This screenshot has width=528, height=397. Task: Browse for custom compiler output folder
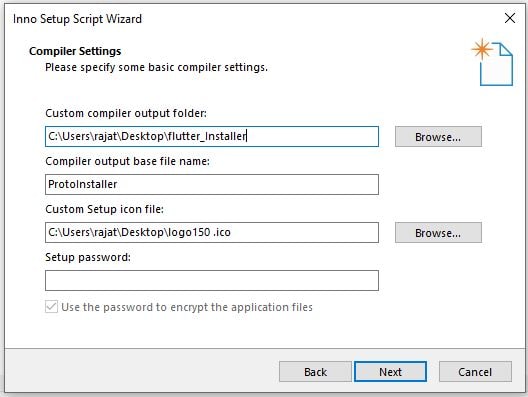(x=438, y=137)
